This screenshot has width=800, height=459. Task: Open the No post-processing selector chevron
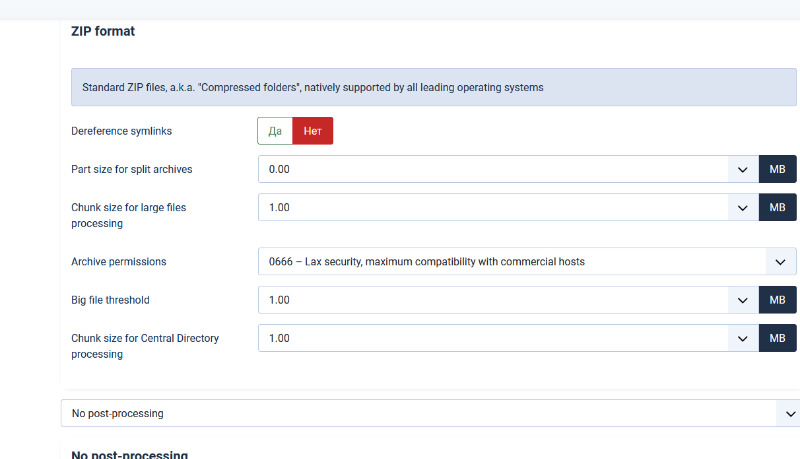coord(790,414)
